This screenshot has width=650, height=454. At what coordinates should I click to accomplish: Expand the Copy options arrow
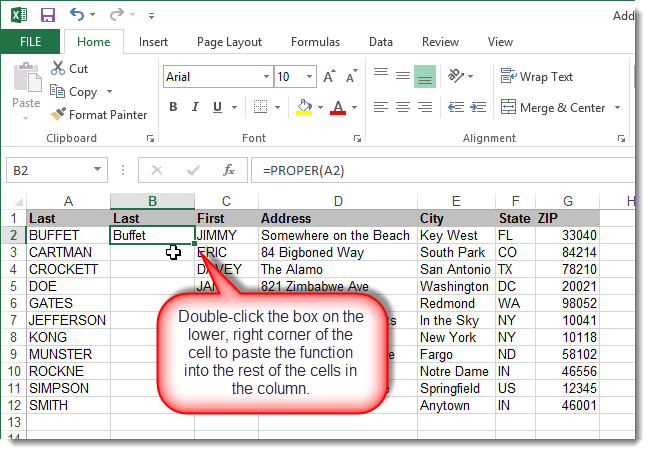pyautogui.click(x=109, y=91)
